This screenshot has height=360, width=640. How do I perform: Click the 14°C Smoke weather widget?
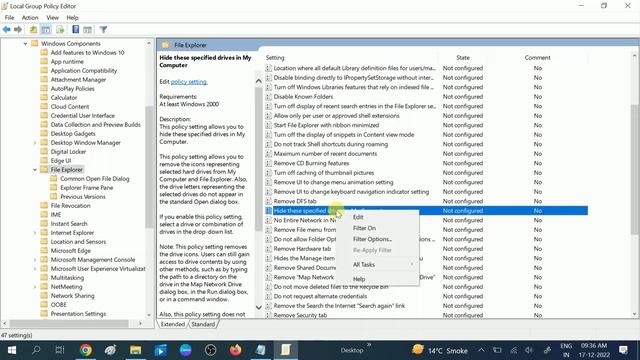[439, 350]
